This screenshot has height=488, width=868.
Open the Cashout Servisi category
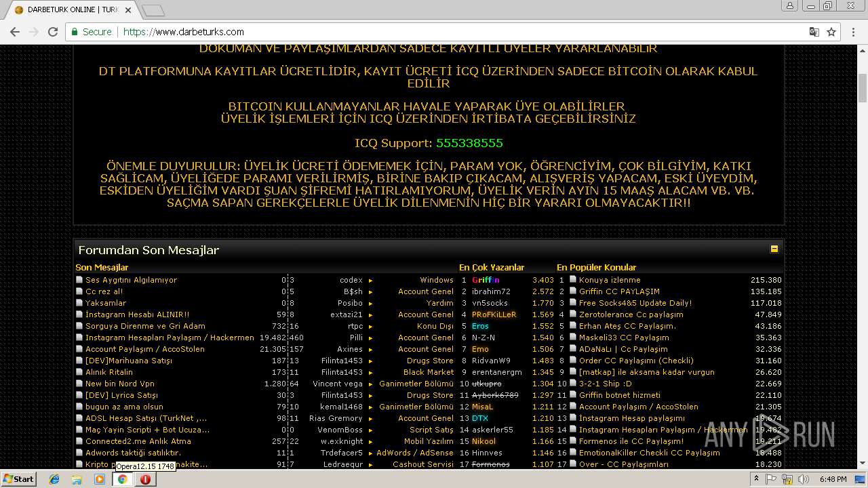click(x=423, y=464)
